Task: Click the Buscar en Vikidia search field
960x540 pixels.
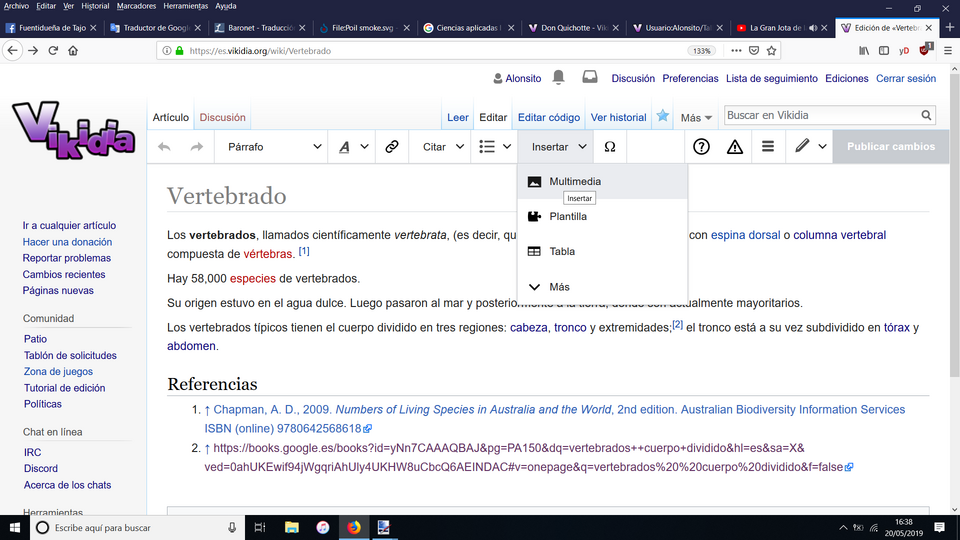Action: click(822, 115)
